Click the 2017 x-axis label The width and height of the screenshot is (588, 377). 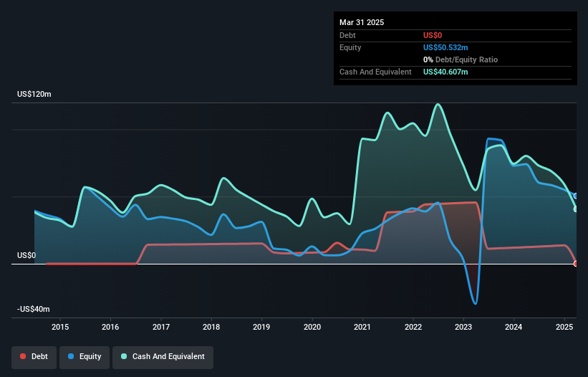tap(161, 327)
